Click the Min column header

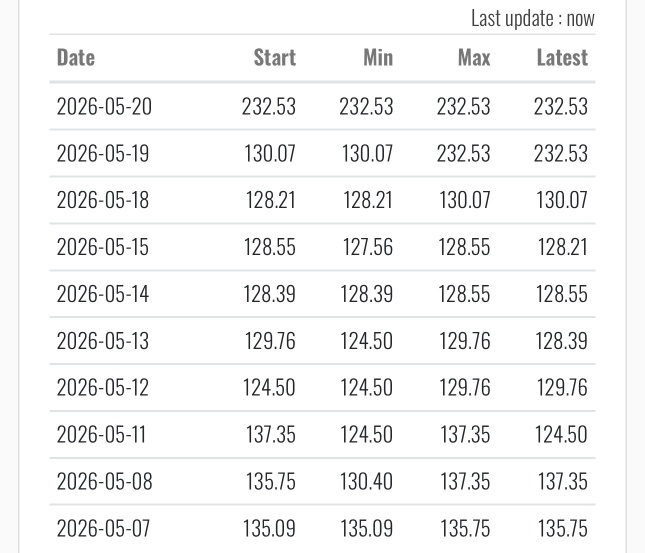tap(378, 58)
